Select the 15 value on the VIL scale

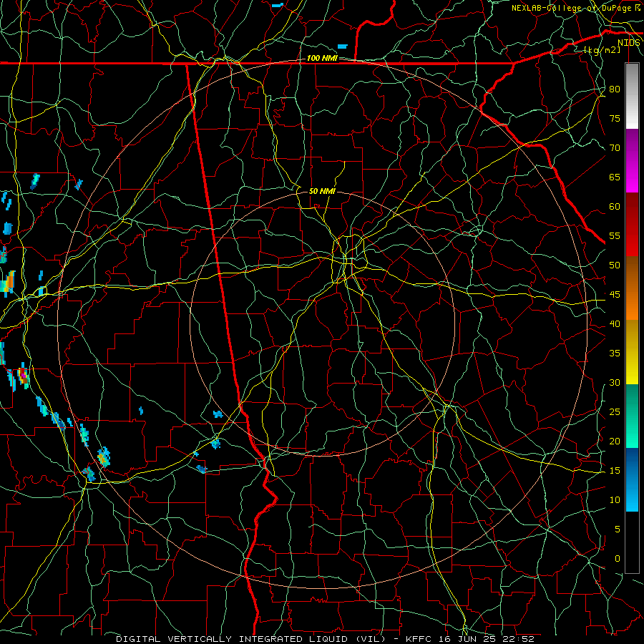click(x=615, y=471)
